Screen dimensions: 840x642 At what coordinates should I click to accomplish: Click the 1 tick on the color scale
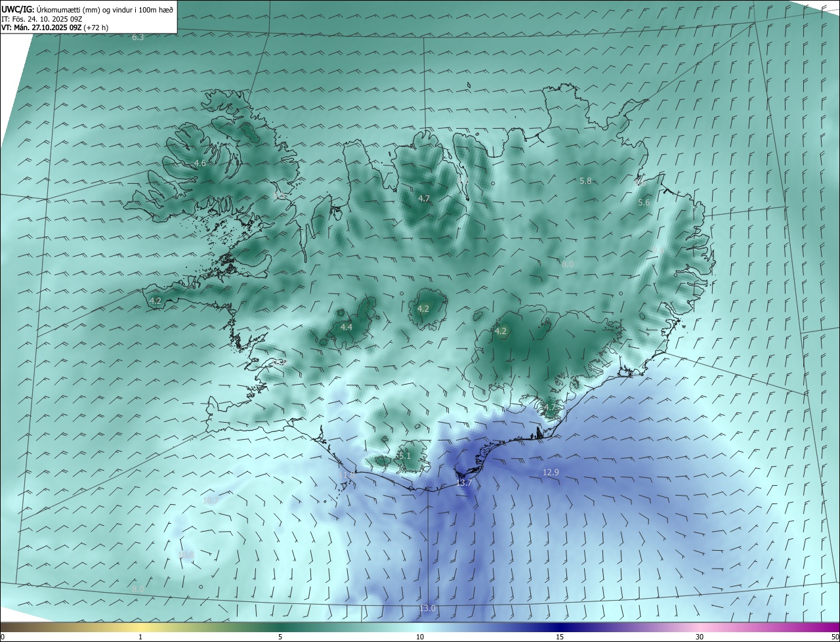click(140, 637)
